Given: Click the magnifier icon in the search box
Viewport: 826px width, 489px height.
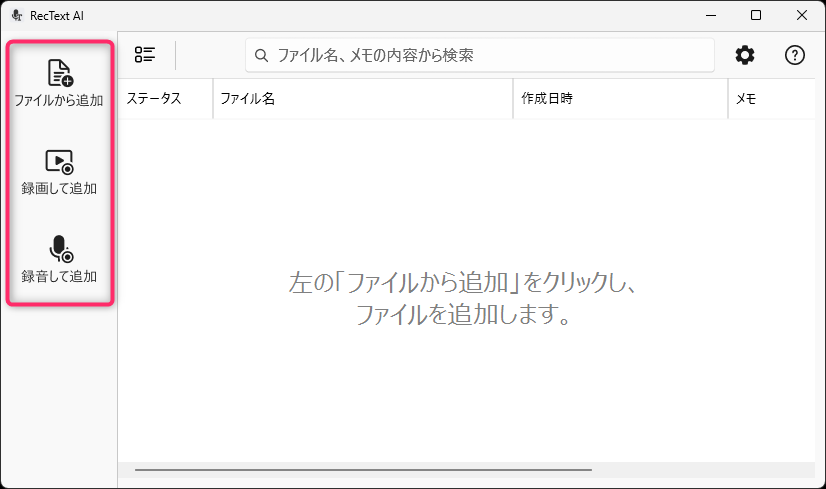Looking at the screenshot, I should [x=262, y=56].
